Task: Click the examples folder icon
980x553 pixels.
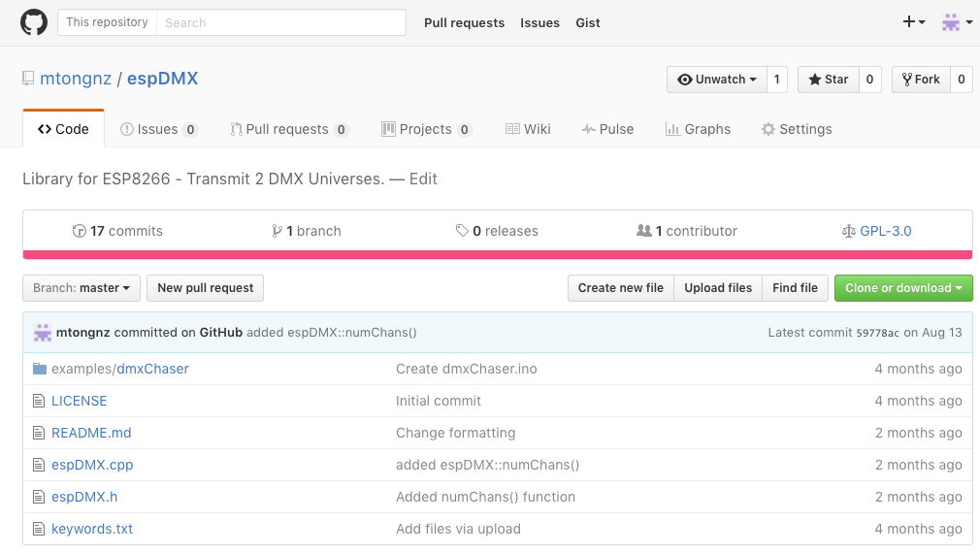Action: 40,369
